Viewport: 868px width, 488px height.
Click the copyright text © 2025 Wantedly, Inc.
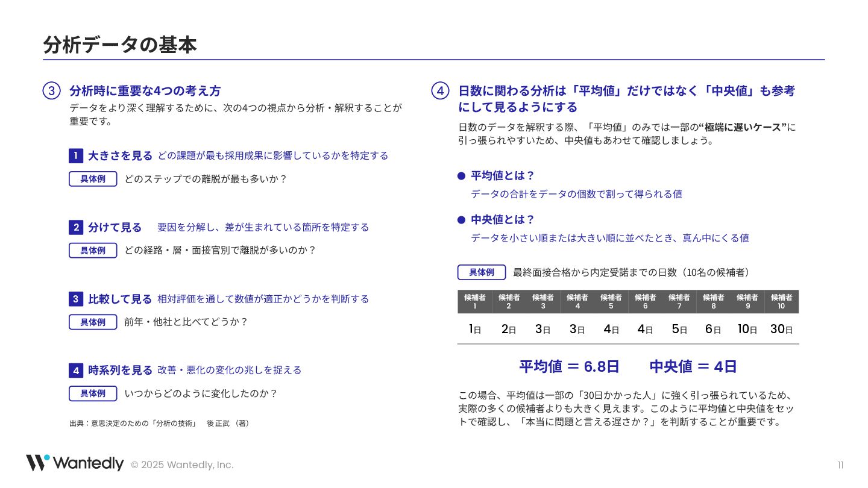pos(182,465)
